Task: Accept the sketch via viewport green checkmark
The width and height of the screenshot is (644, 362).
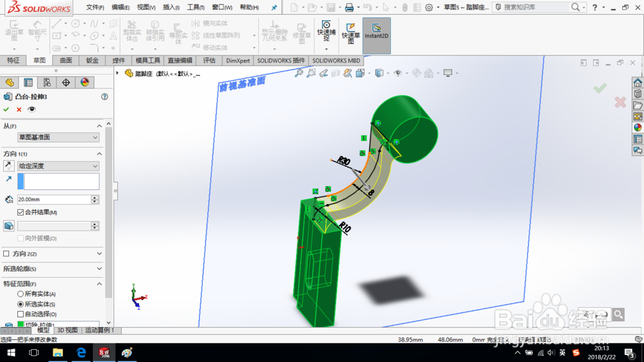Action: tap(600, 88)
